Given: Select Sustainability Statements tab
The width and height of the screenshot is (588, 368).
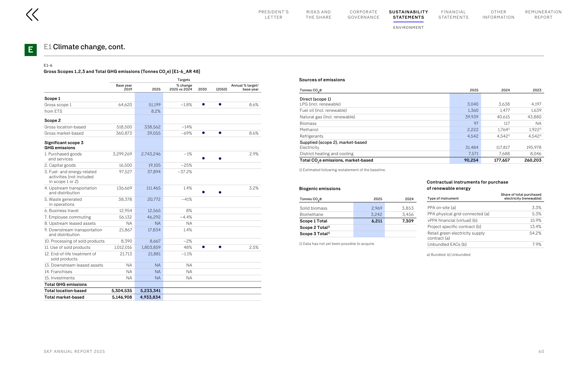Looking at the screenshot, I should click(x=408, y=15).
